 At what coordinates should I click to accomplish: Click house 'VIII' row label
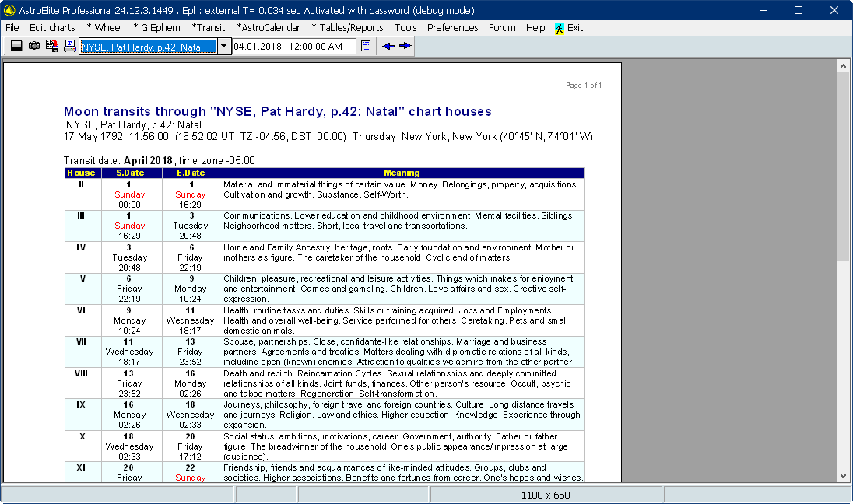[81, 373]
